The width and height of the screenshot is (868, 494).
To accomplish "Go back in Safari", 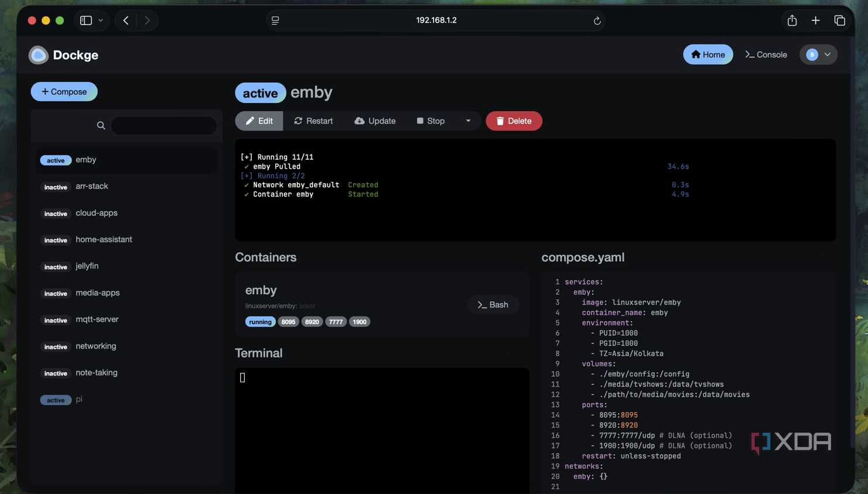I will (126, 20).
